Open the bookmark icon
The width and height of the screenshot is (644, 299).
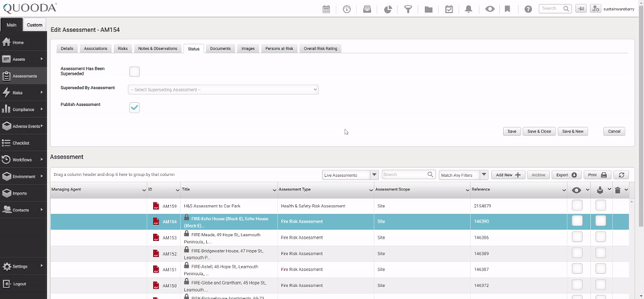tap(507, 9)
